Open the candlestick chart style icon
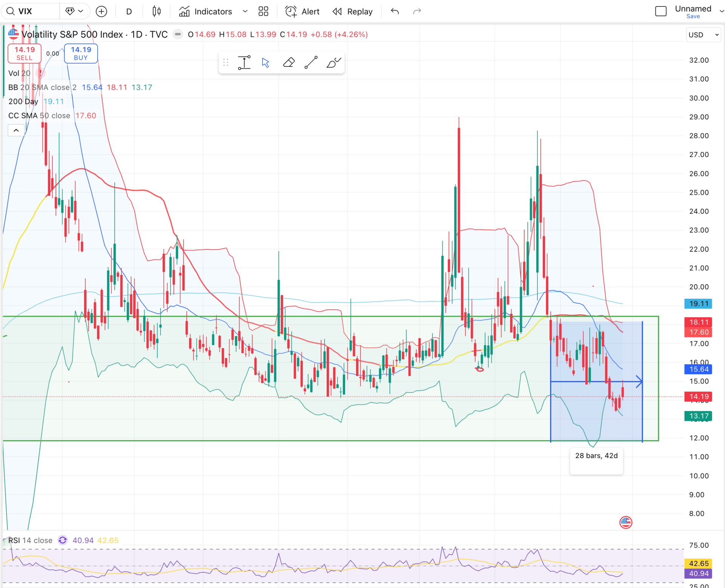Screen dimensions: 725x588 [156, 11]
